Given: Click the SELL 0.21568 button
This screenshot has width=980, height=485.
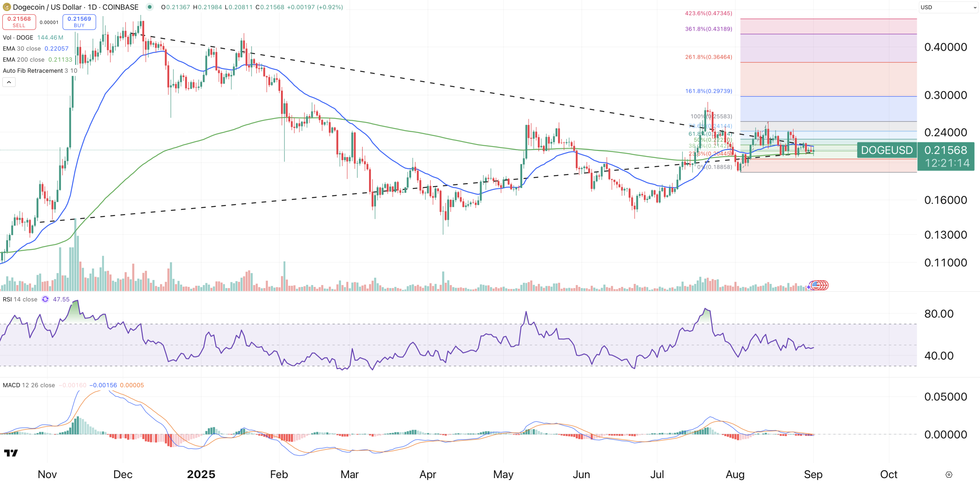Looking at the screenshot, I should click(19, 22).
